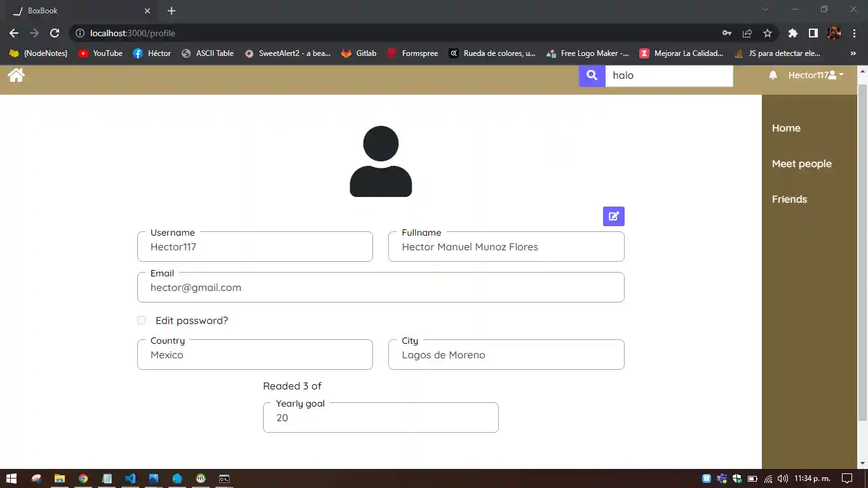This screenshot has height=488, width=868.
Task: Click the browser extensions puzzle icon
Action: click(792, 33)
